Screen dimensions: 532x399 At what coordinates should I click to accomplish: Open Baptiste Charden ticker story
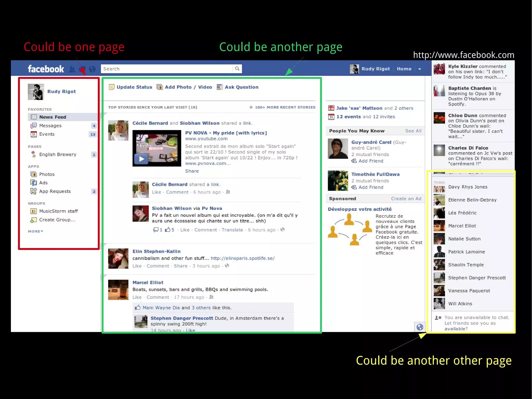click(473, 96)
